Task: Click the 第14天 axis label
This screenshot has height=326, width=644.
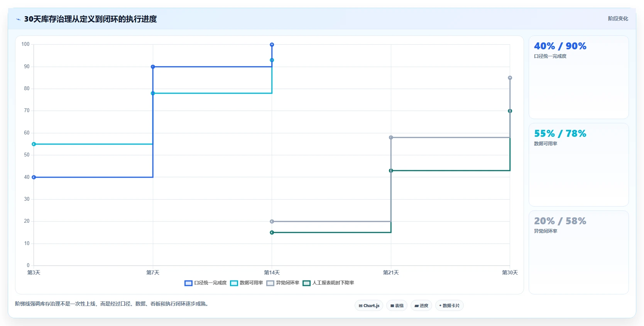Action: pos(272,272)
